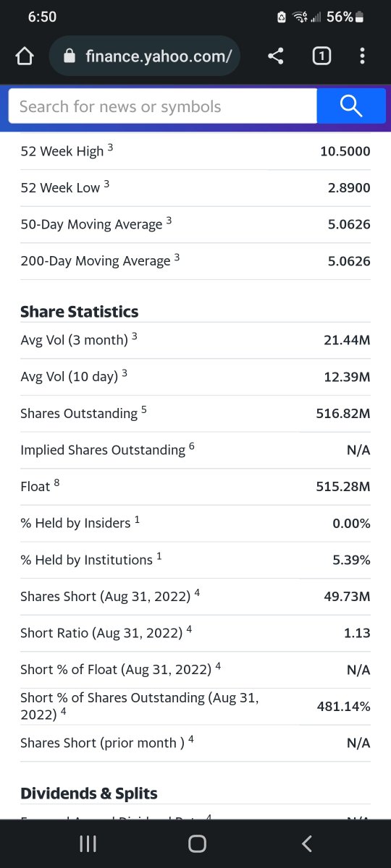Select 'Shares Outstanding' label

(79, 414)
